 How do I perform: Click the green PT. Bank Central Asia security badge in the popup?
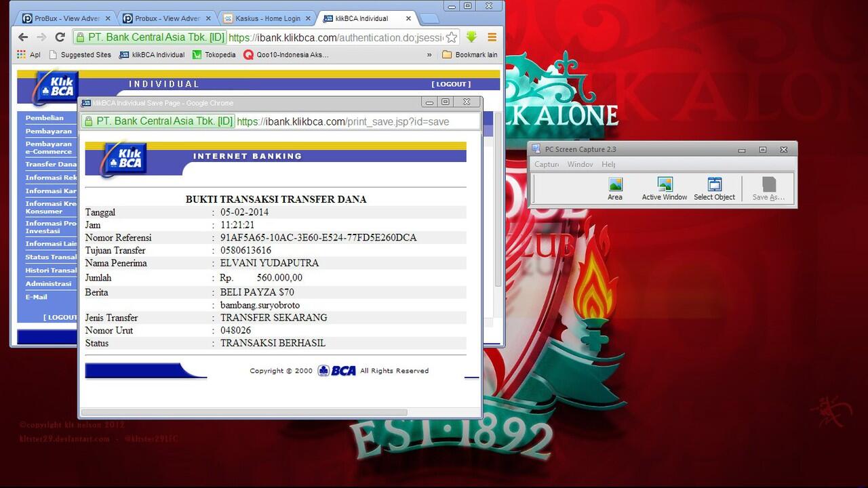tap(158, 121)
